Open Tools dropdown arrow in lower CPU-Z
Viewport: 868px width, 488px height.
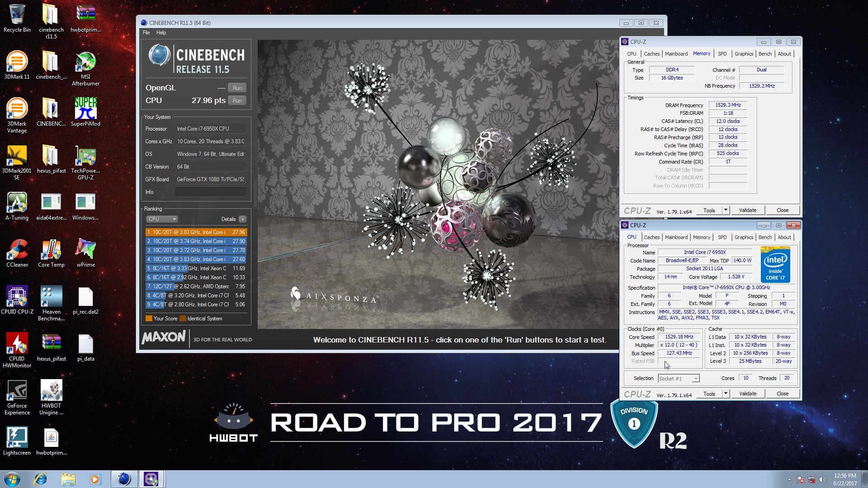726,394
